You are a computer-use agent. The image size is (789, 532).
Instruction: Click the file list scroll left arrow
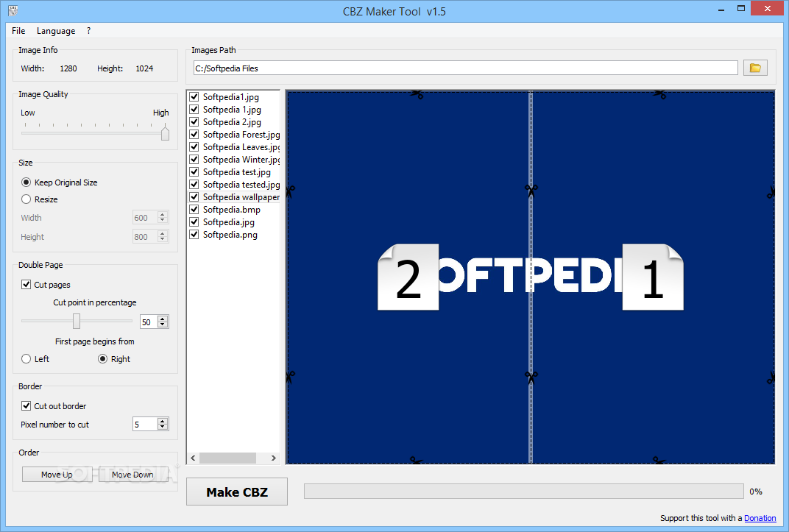[x=193, y=458]
